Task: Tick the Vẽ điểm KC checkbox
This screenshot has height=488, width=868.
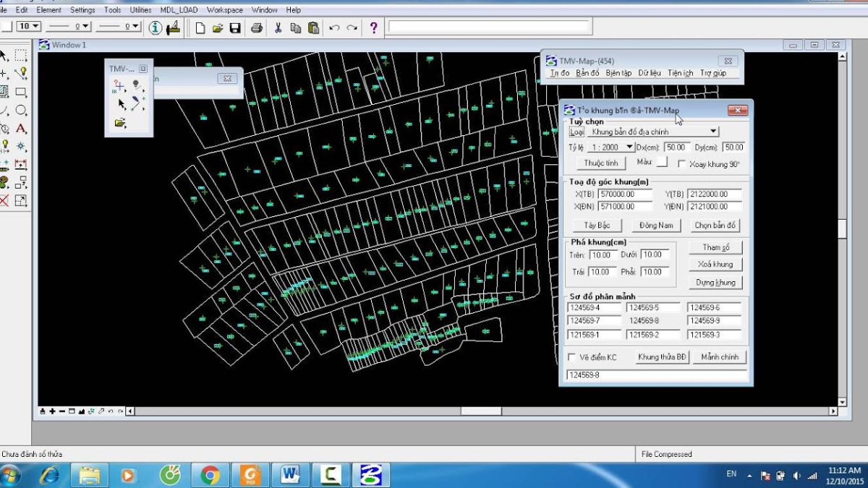Action: [572, 357]
